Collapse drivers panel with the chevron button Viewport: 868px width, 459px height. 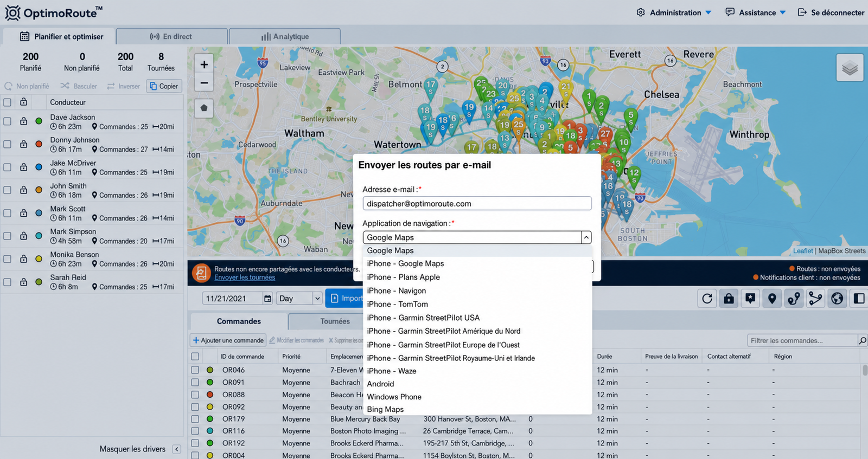coord(176,449)
